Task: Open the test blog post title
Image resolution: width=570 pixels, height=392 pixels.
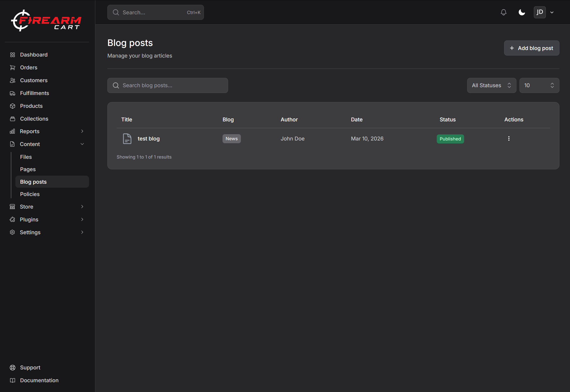Action: pyautogui.click(x=149, y=139)
